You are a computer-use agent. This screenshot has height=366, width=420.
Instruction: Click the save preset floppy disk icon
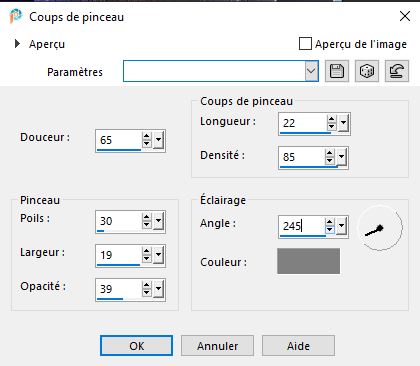[337, 71]
